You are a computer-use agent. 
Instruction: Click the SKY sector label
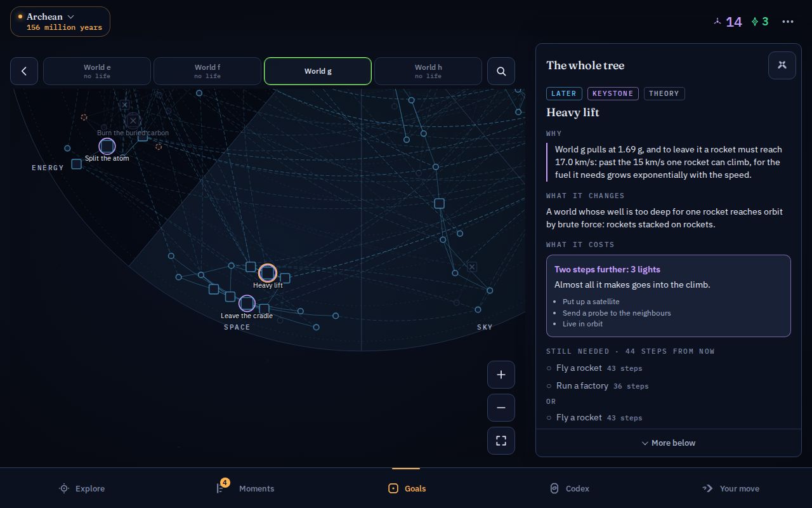485,327
